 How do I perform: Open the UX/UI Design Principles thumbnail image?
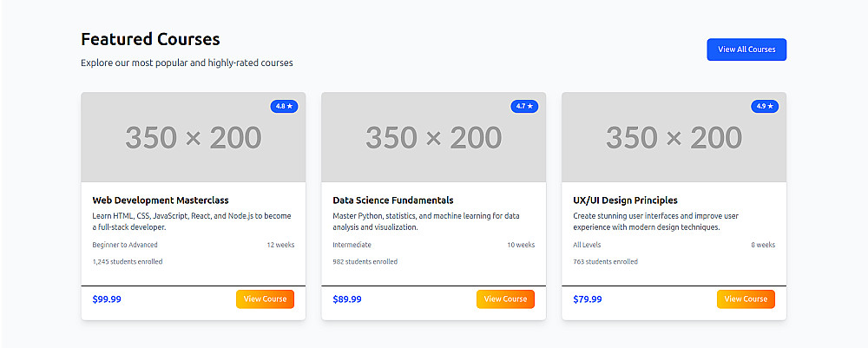tap(674, 138)
